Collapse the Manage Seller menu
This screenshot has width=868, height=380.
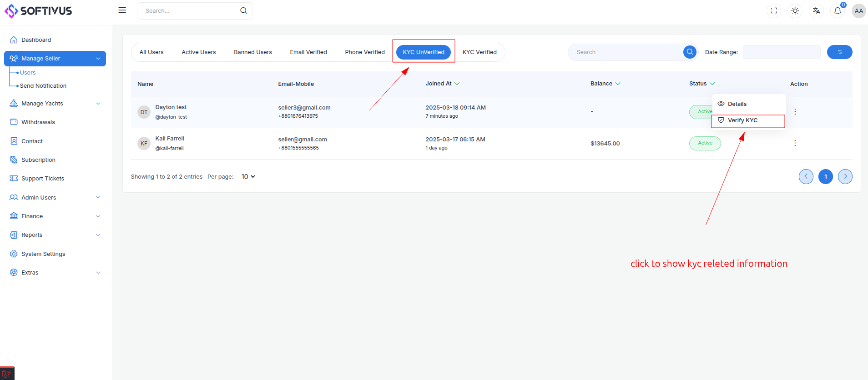tap(55, 58)
